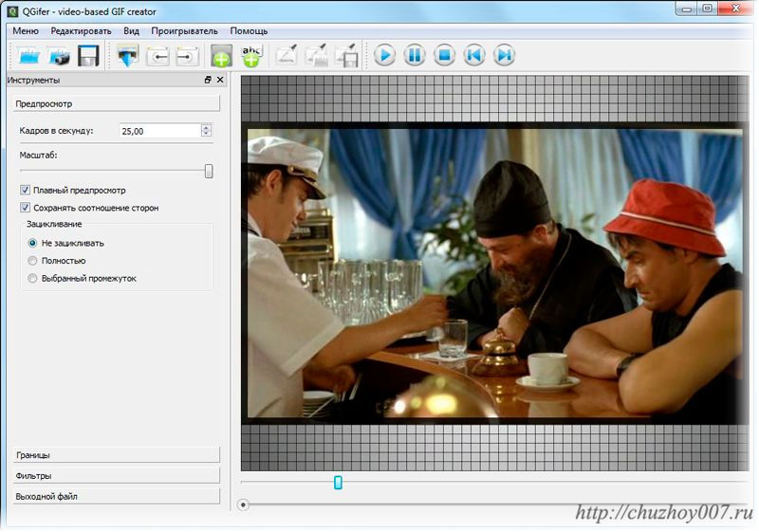
Task: Click the Кадров в секунду value field
Action: (160, 131)
